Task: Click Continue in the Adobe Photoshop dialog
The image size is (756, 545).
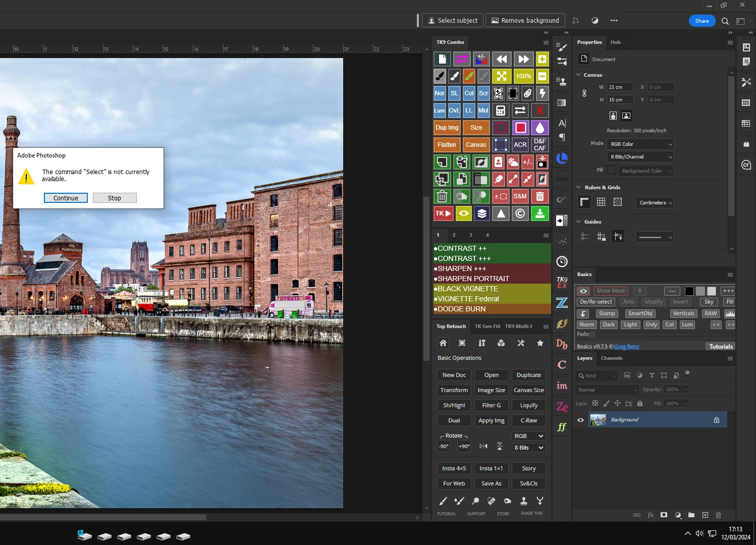Action: click(66, 198)
